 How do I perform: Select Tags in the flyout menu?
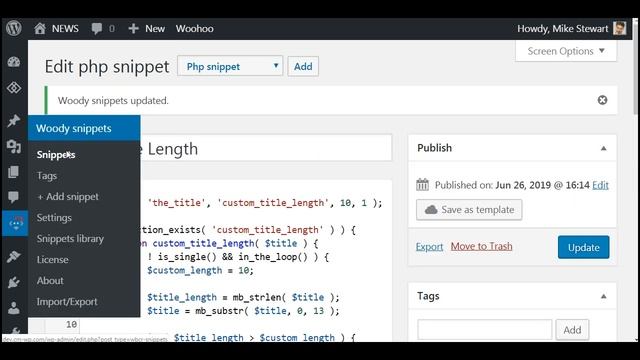(x=47, y=176)
